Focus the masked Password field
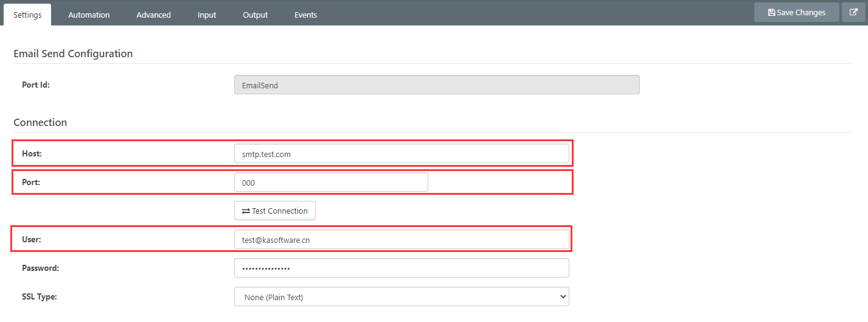The height and width of the screenshot is (322, 868). pyautogui.click(x=401, y=268)
